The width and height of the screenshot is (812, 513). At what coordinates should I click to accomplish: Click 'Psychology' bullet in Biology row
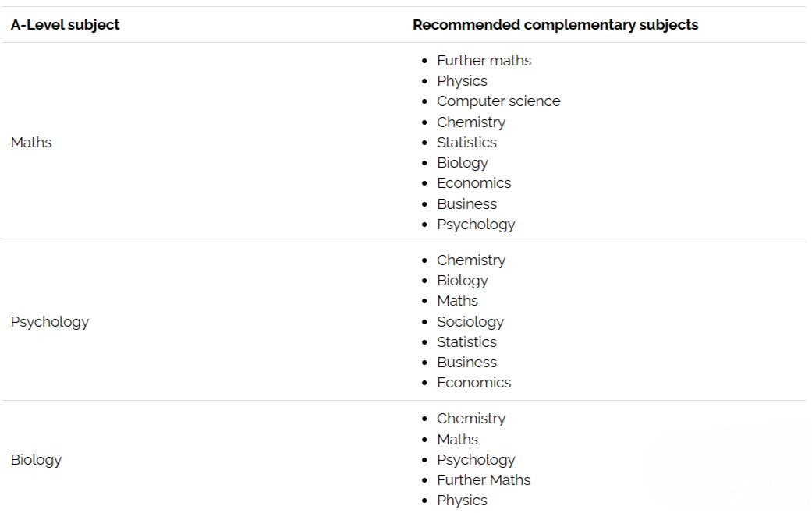tap(476, 460)
